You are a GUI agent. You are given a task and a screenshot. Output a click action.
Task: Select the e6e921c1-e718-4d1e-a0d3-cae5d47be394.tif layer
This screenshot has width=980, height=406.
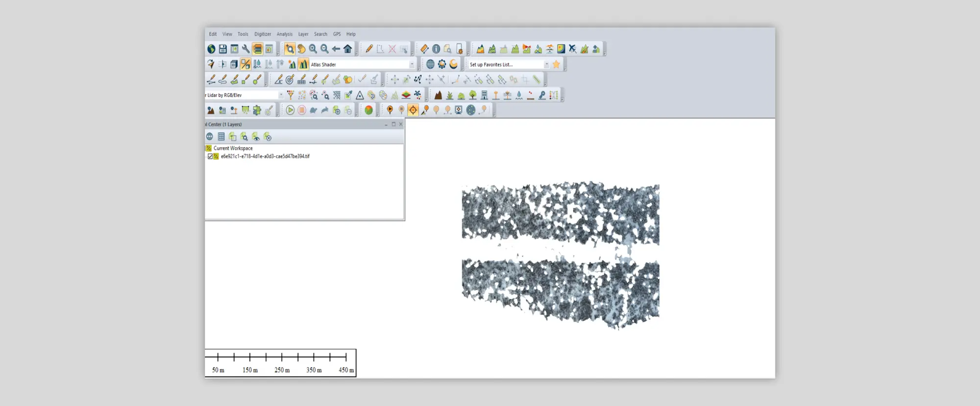265,156
